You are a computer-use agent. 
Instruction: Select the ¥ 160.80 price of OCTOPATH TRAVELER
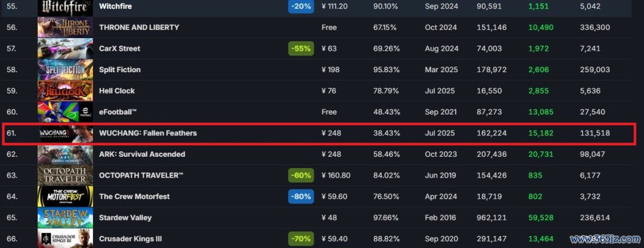[x=336, y=175]
